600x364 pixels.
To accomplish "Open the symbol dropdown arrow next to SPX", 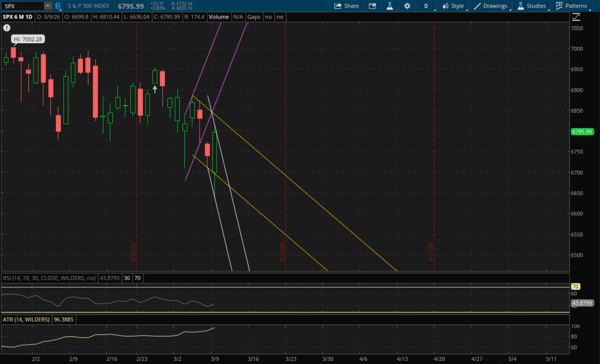I will click(48, 6).
